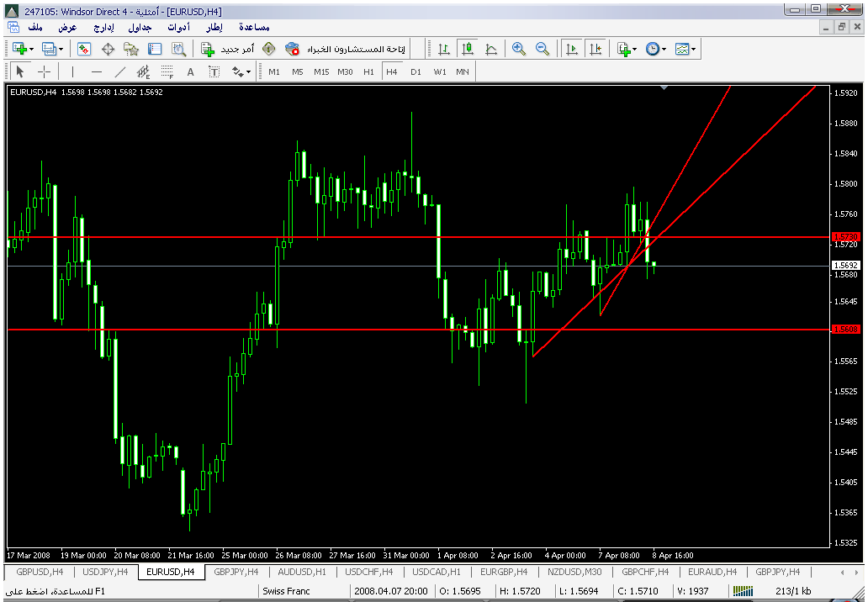
Task: Toggle Expert Advisors button إتاحة المستشارون الخبراء
Action: (x=345, y=50)
